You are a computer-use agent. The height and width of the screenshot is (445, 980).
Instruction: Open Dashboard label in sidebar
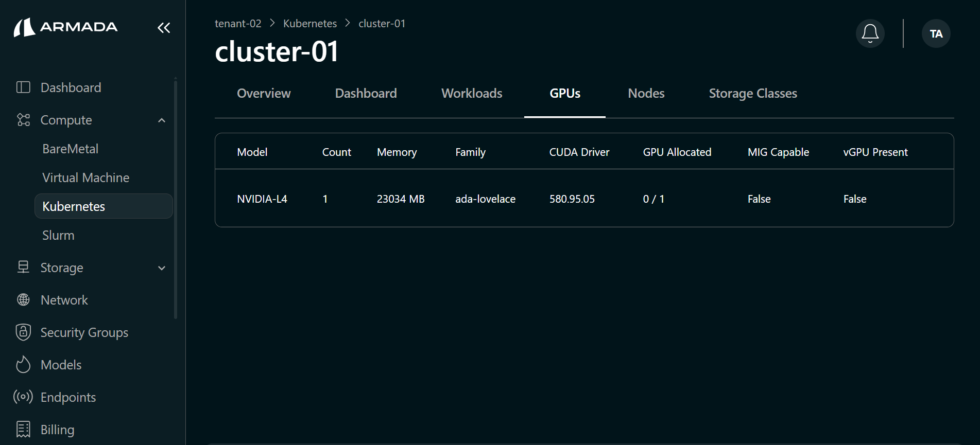(71, 87)
